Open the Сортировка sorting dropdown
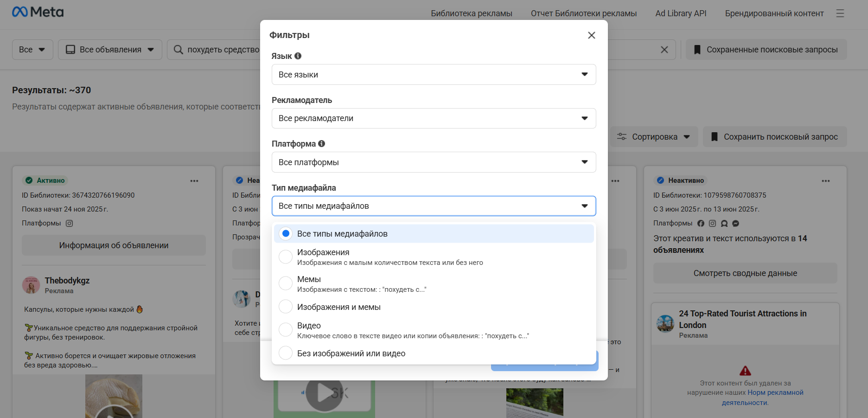The width and height of the screenshot is (868, 418). point(654,137)
